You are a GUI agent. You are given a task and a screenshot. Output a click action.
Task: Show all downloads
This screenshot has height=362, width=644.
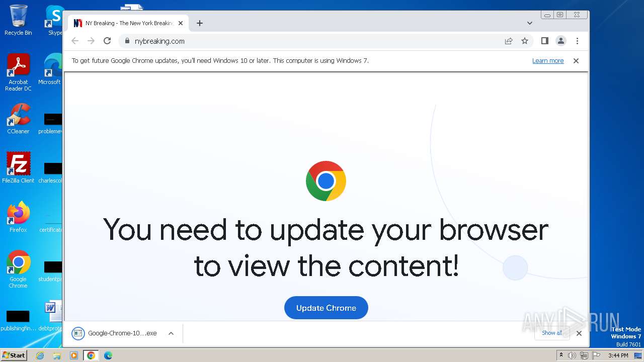click(x=552, y=333)
